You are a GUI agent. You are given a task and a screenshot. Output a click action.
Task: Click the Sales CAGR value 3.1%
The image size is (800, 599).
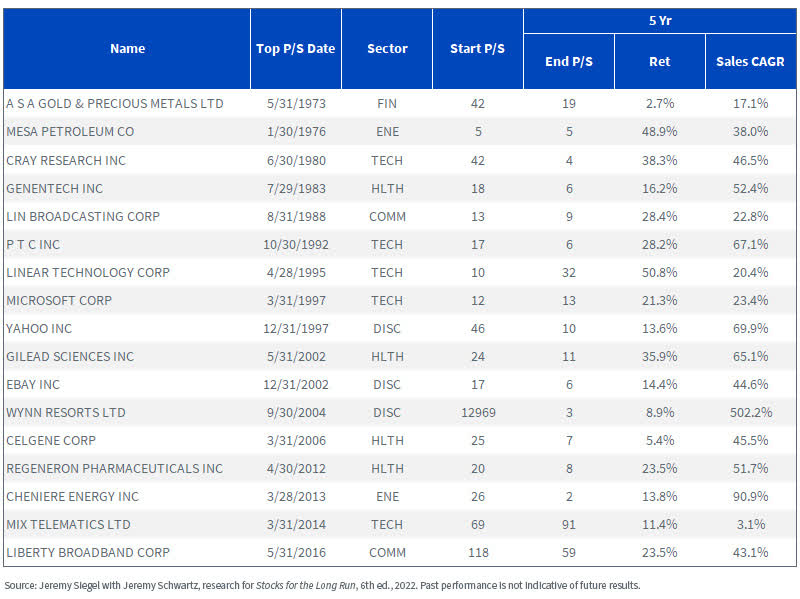tap(751, 525)
